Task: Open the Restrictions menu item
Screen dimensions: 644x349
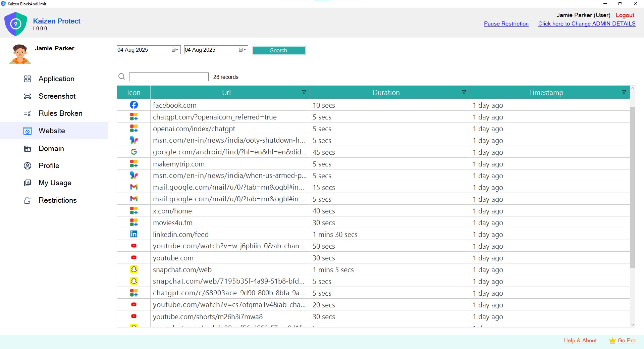Action: (x=58, y=200)
